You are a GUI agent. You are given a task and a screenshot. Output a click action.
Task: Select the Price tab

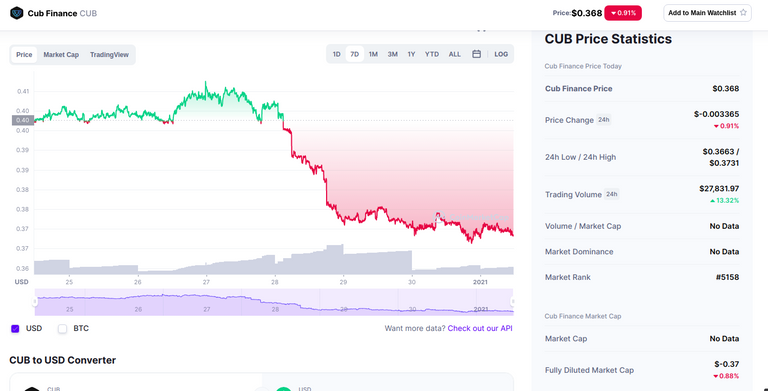[24, 55]
